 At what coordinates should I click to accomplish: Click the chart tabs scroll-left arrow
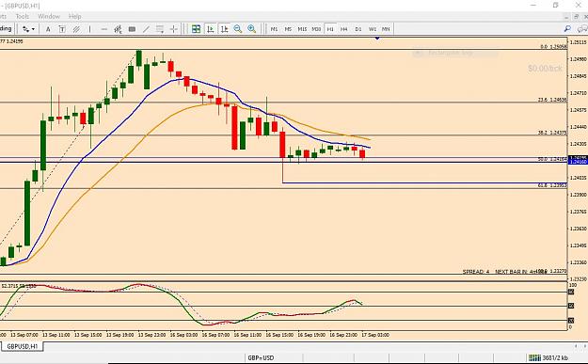[x=576, y=346]
